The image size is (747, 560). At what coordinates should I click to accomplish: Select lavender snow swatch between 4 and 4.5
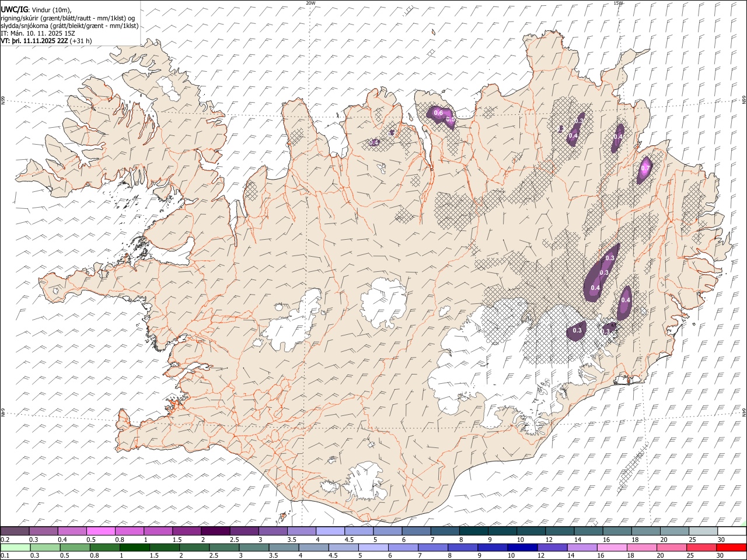330,531
